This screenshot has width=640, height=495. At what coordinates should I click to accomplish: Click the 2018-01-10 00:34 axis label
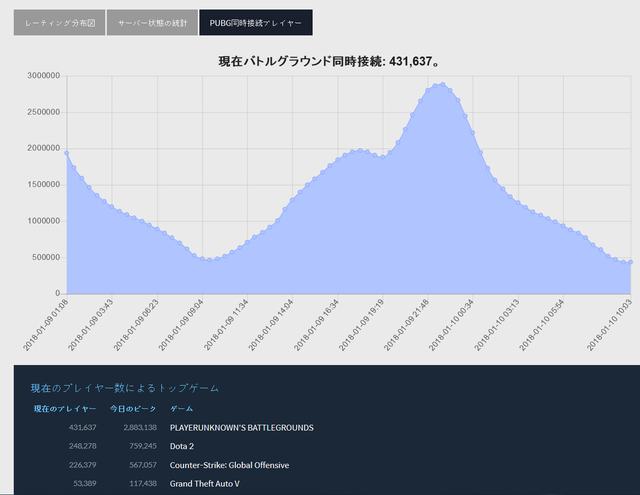(x=451, y=325)
